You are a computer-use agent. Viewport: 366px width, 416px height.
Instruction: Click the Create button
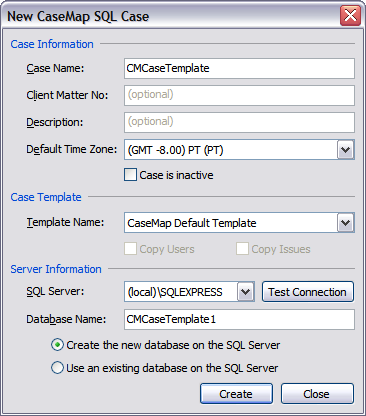[x=236, y=394]
